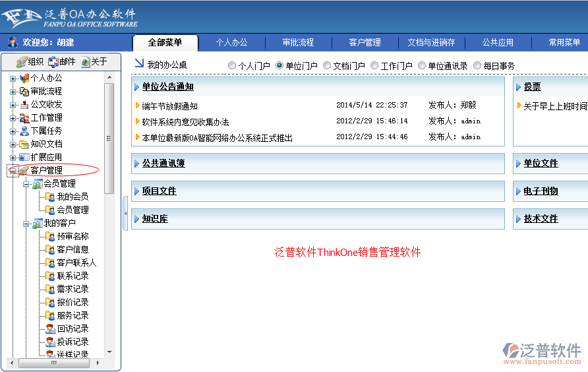Click the 公文收发 stamp icon
This screenshot has height=372, width=588.
point(24,105)
